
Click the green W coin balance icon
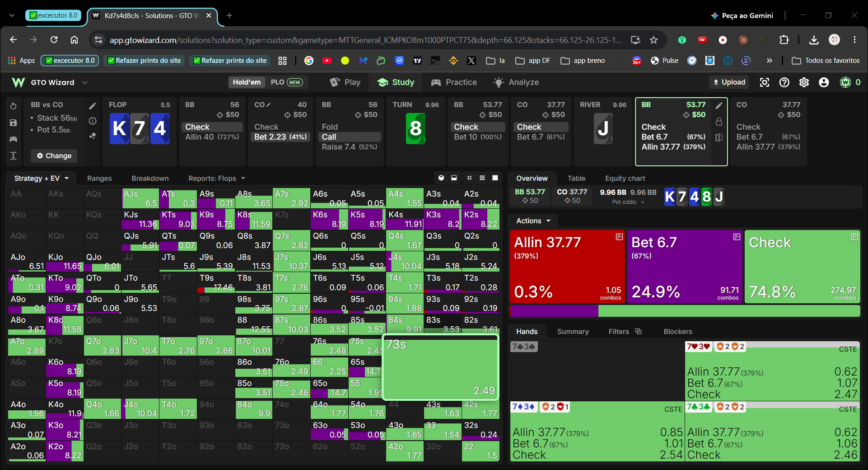[x=845, y=82]
